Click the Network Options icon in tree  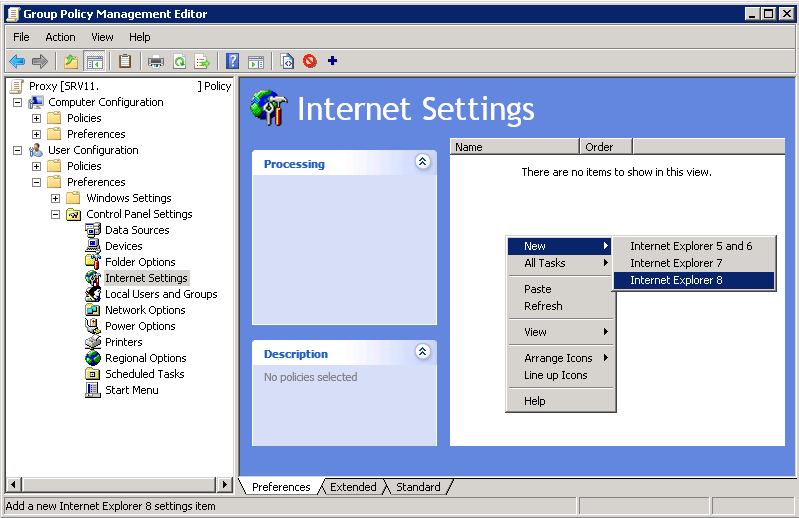click(x=93, y=310)
